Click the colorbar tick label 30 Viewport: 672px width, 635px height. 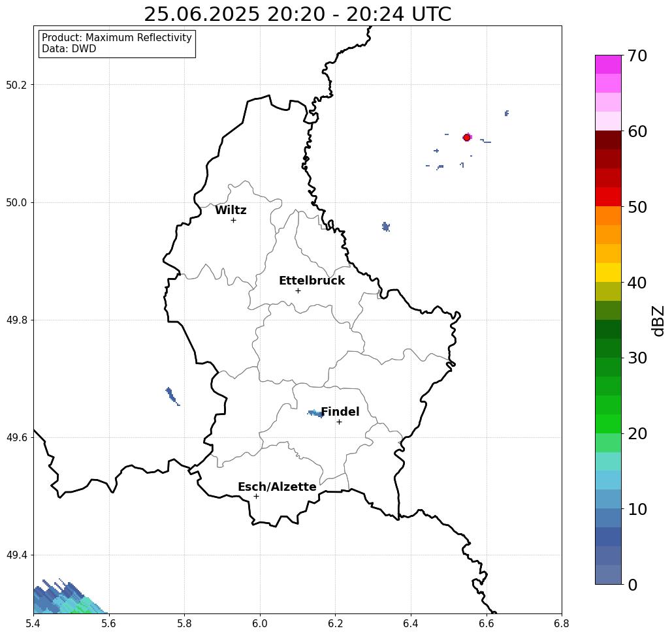(x=637, y=358)
